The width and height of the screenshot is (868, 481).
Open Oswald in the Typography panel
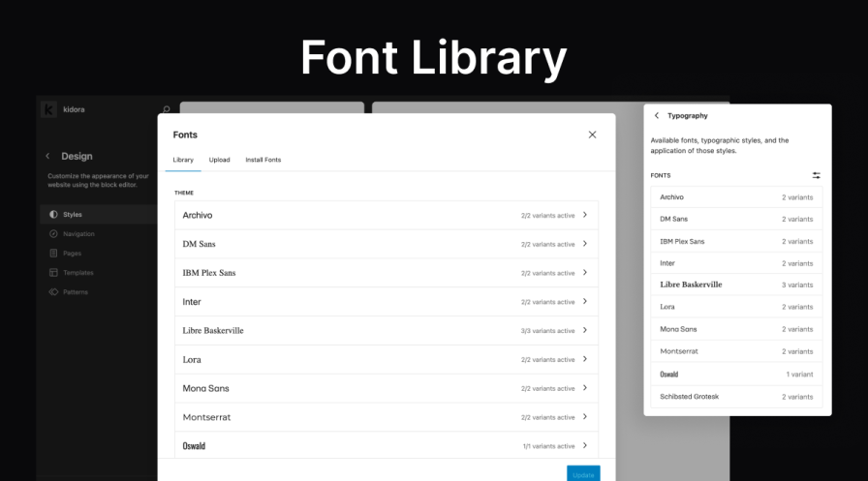[x=736, y=375]
